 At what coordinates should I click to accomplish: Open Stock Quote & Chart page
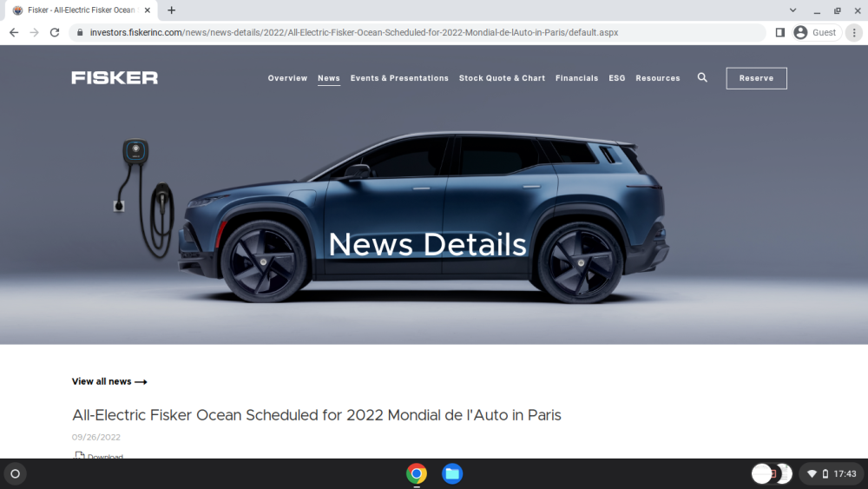(x=502, y=78)
